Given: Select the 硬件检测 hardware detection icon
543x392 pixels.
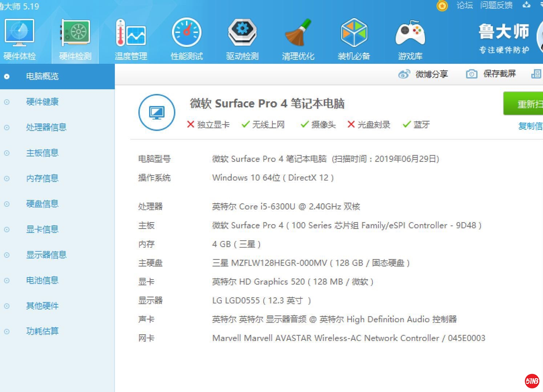Looking at the screenshot, I should pos(75,34).
